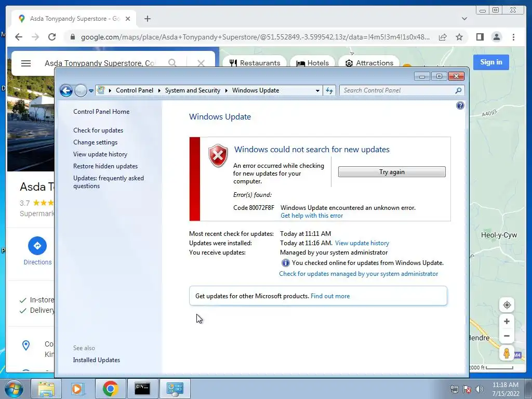Reload the page in Chrome

52,37
